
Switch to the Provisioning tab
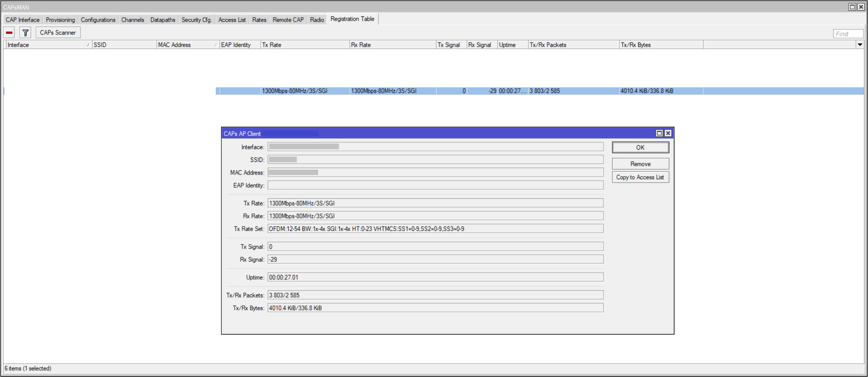click(x=60, y=20)
